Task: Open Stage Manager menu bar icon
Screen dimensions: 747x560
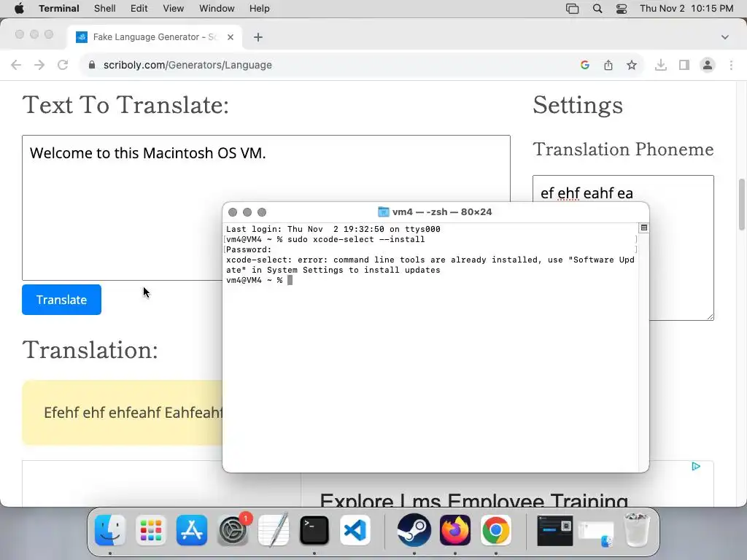Action: 572,9
